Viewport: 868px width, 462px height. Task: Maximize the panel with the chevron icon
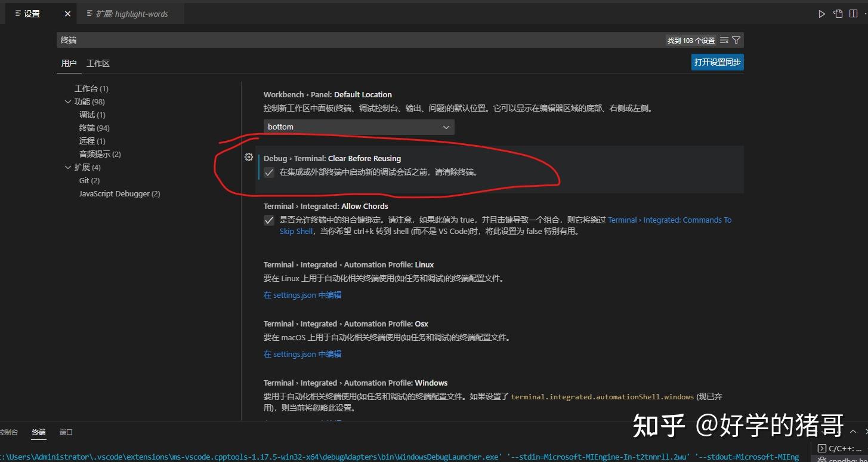pyautogui.click(x=853, y=431)
